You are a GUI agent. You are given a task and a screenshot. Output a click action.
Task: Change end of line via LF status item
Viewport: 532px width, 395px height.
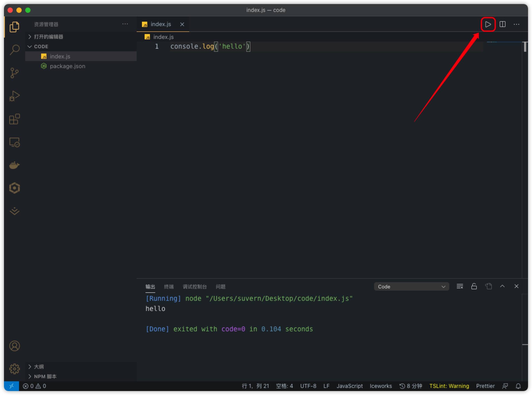[x=326, y=386]
